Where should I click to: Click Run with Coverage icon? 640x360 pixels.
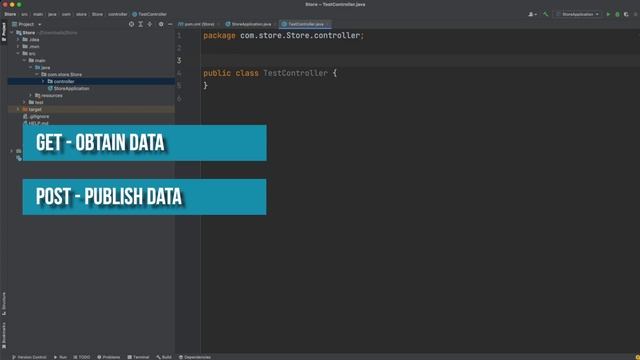[626, 14]
